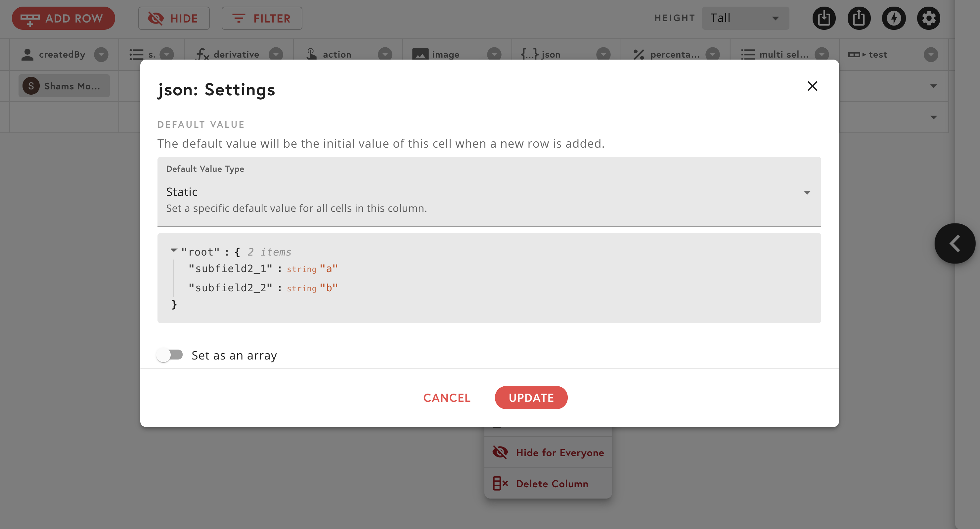
Task: Select the Shams Mo cell in createdBy column
Action: (64, 86)
